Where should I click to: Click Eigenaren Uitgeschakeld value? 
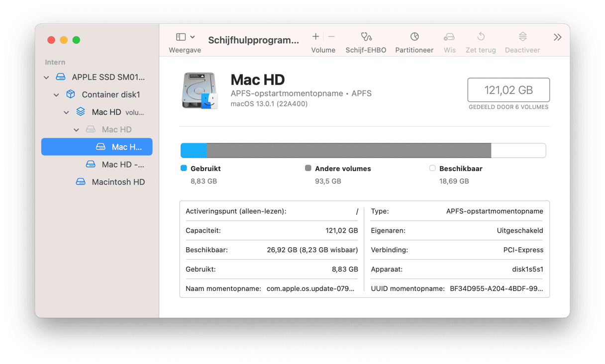coord(520,231)
